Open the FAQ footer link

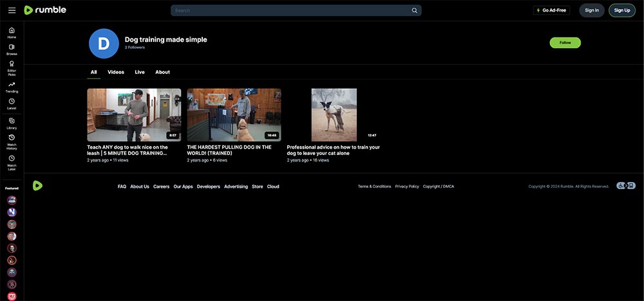[x=122, y=187]
